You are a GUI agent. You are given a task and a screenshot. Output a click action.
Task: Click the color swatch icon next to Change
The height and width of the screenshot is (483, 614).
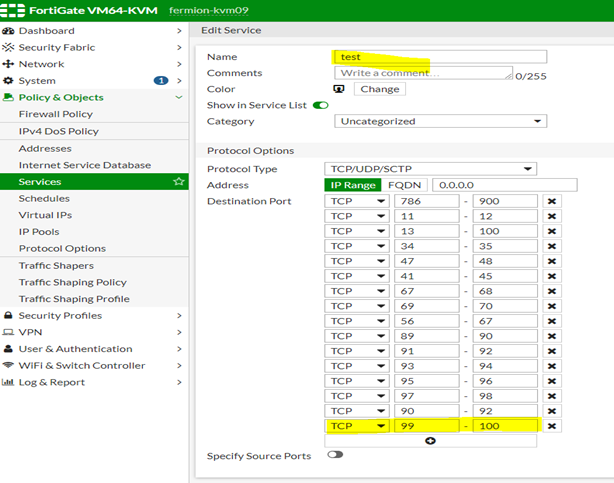339,89
